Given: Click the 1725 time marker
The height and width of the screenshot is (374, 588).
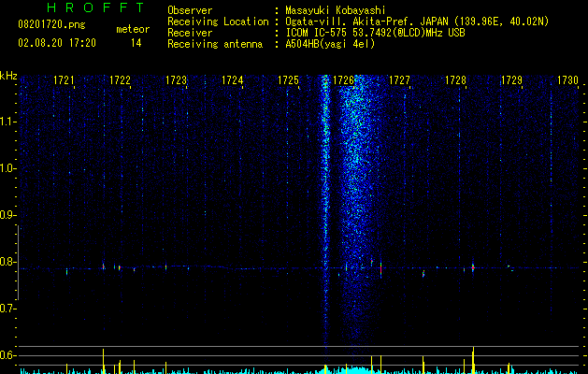Looking at the screenshot, I should point(288,80).
